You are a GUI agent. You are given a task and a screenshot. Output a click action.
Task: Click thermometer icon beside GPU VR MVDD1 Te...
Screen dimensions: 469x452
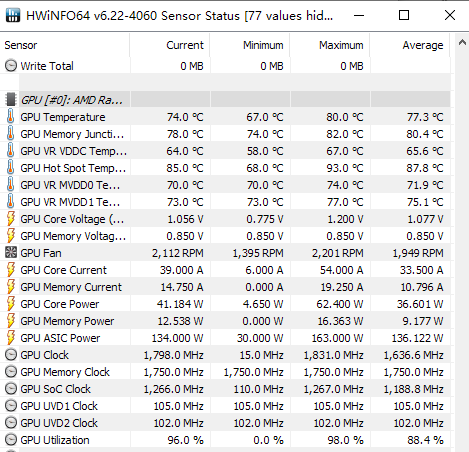tap(11, 202)
